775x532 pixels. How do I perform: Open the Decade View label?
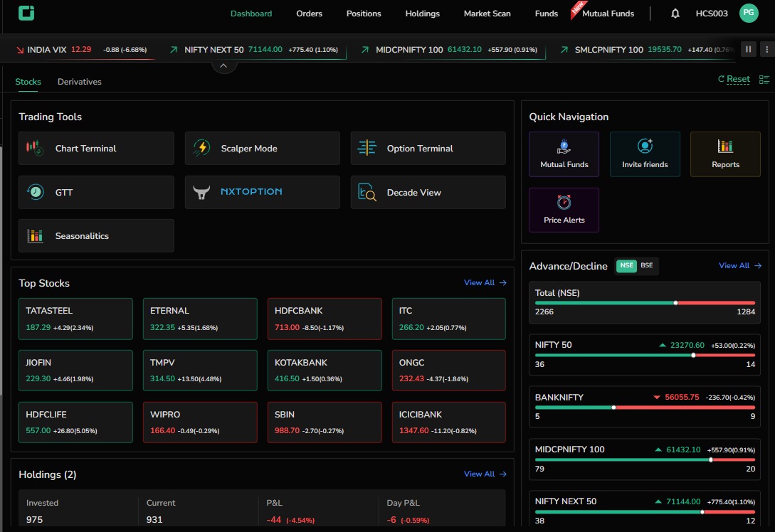click(x=414, y=192)
